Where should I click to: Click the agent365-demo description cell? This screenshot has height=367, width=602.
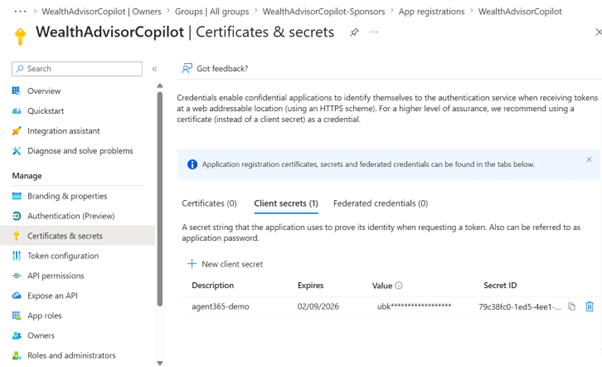[x=220, y=307]
